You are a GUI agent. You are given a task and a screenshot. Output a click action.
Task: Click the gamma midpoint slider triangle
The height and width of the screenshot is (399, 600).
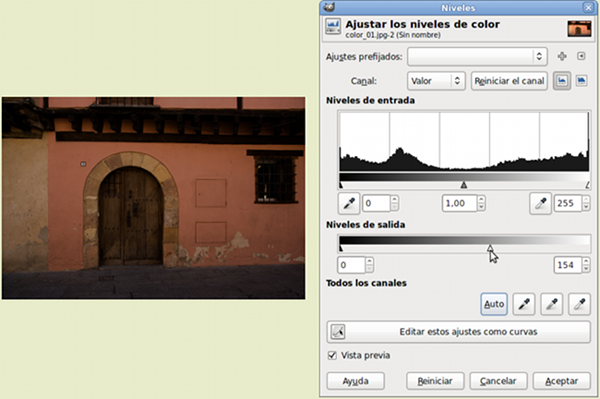click(464, 185)
